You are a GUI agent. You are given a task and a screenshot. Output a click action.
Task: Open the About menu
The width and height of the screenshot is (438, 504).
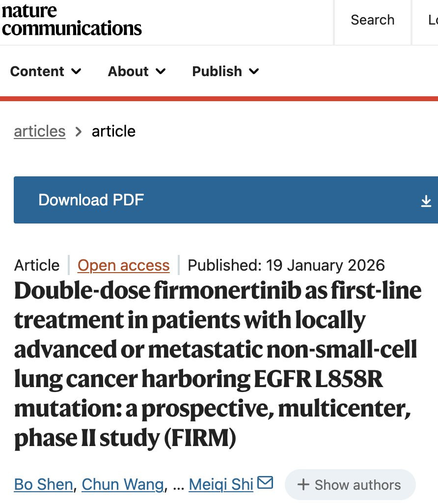[137, 71]
